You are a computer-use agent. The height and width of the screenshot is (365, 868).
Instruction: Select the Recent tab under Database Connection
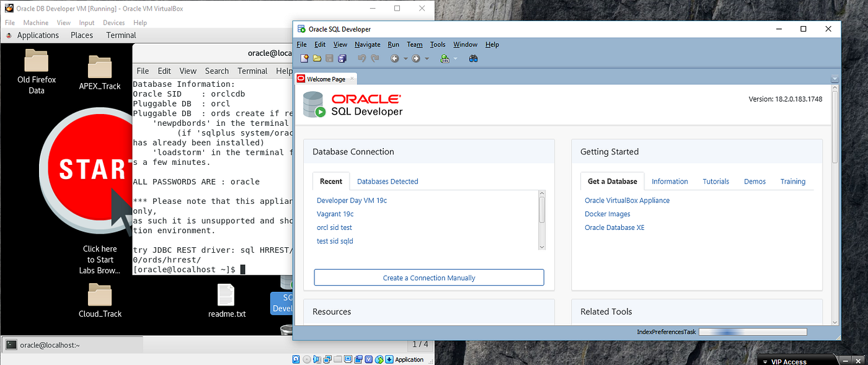331,182
